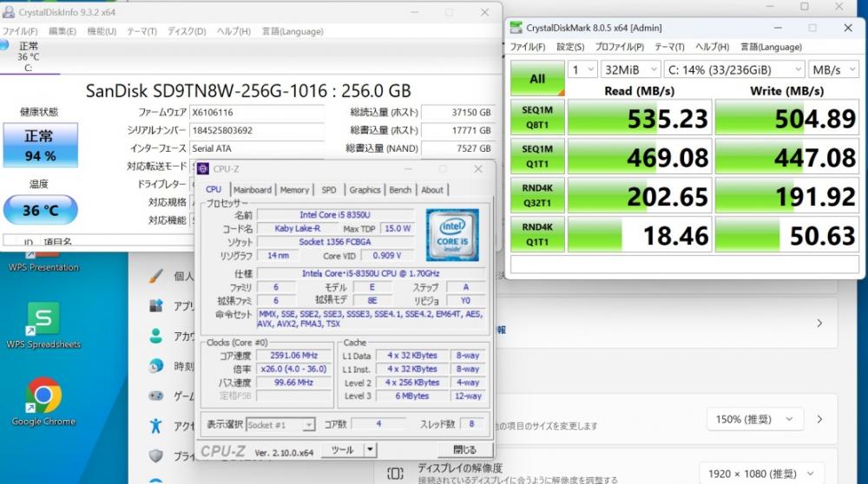Click the CrystalDiskMark title bar icon
This screenshot has width=868, height=484.
pyautogui.click(x=516, y=28)
